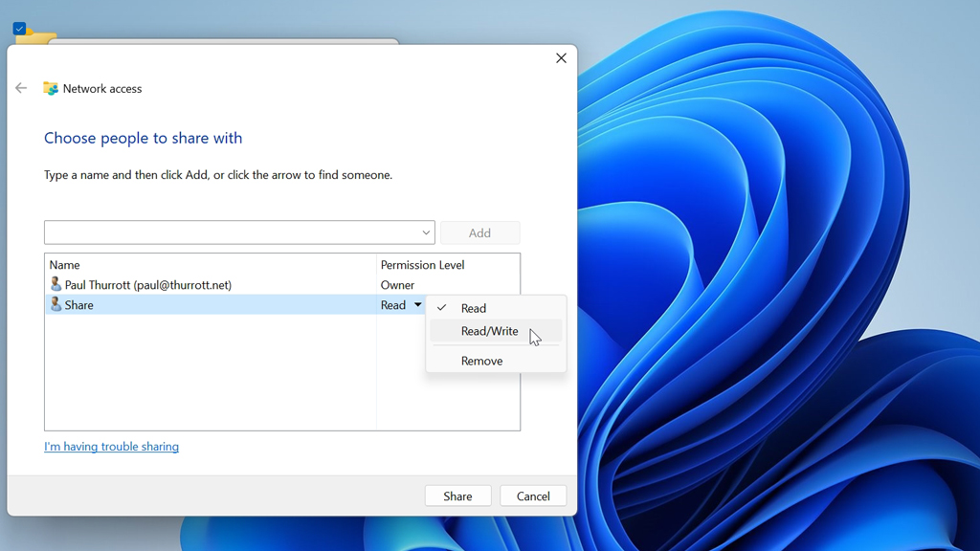
Task: Click the Network access icon in header
Action: (x=51, y=89)
